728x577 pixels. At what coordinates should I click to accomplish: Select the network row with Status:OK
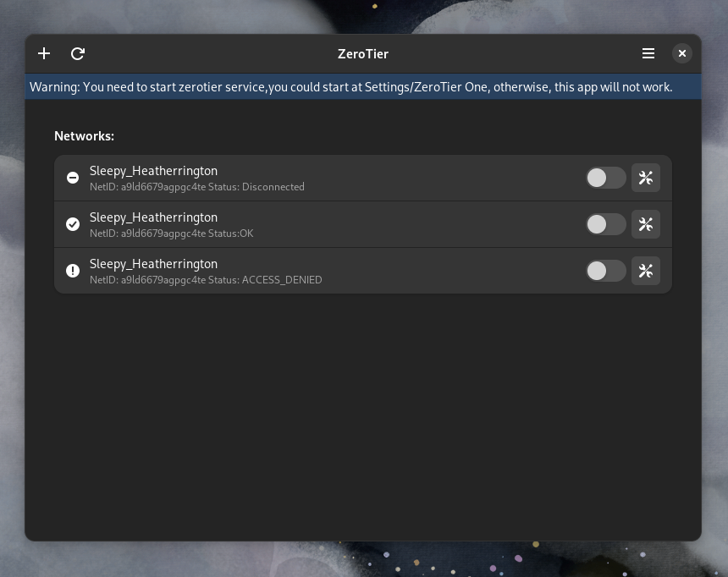(363, 224)
